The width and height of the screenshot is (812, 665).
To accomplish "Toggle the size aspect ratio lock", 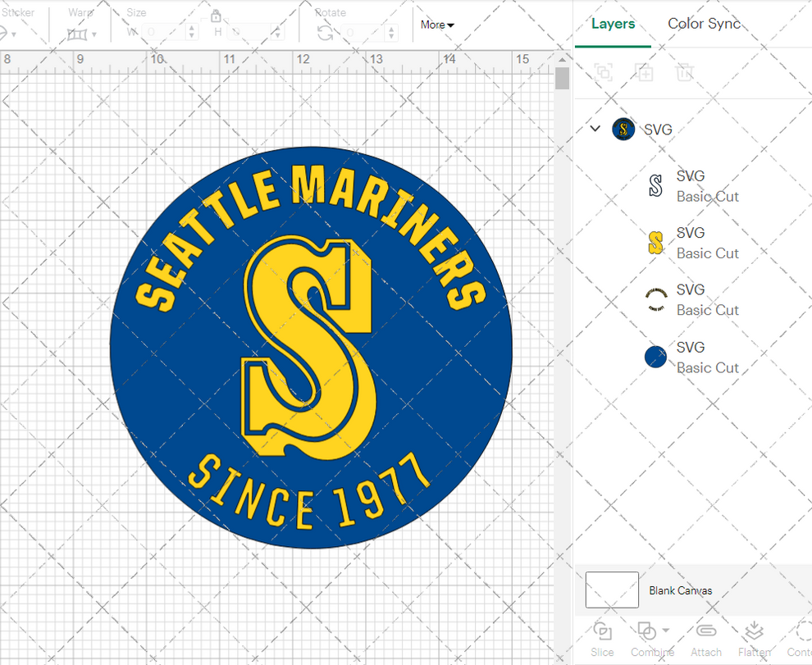I will click(x=216, y=16).
